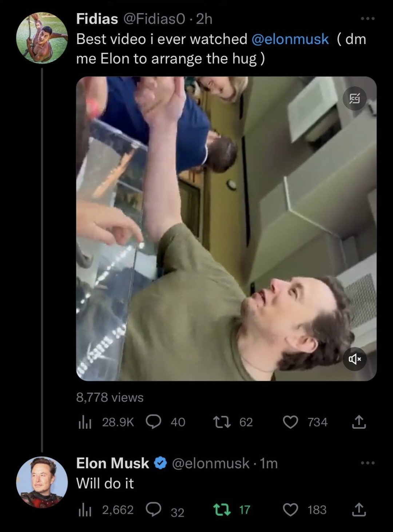
Task: Unmute the video sound
Action: click(x=355, y=360)
